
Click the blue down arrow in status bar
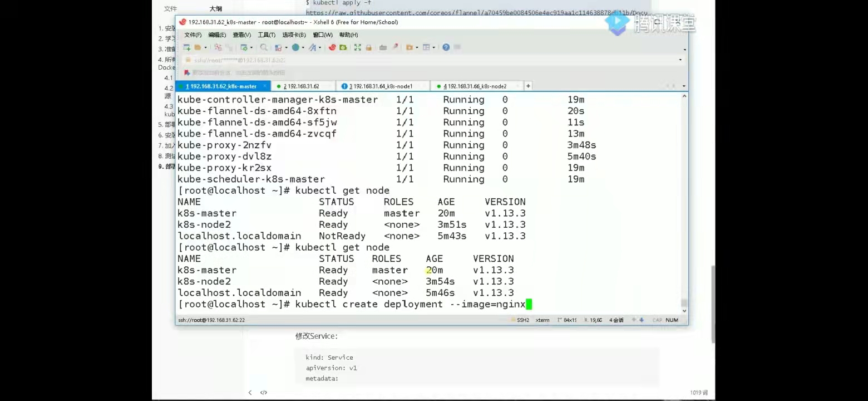coord(642,320)
